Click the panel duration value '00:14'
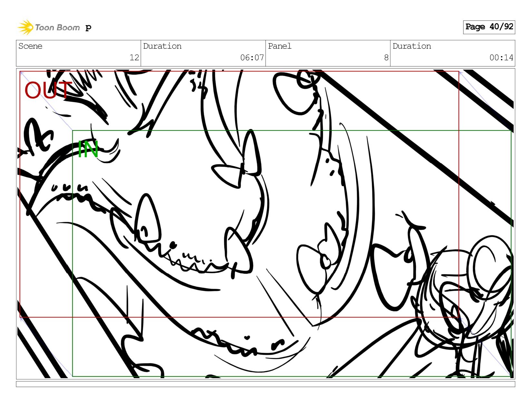The image size is (532, 411). (501, 58)
